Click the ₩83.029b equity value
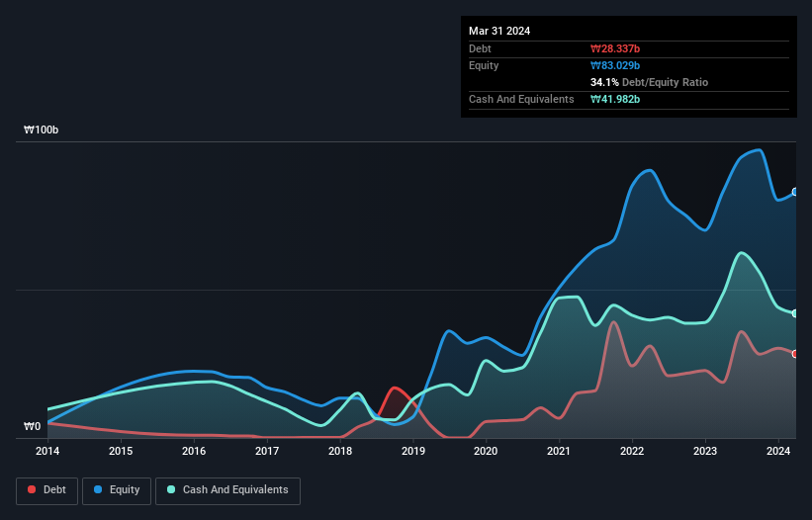This screenshot has height=520, width=812. 615,65
